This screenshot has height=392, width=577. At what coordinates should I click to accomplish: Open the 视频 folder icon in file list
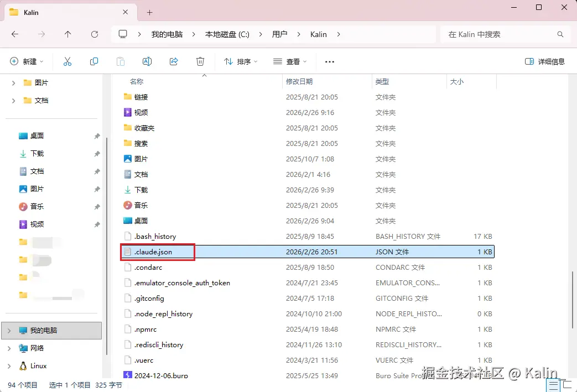[128, 113]
